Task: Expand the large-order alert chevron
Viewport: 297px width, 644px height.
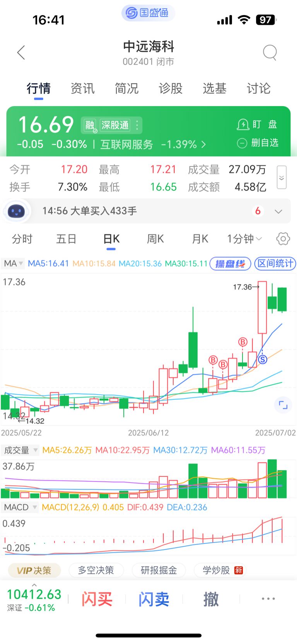Action: (278, 211)
